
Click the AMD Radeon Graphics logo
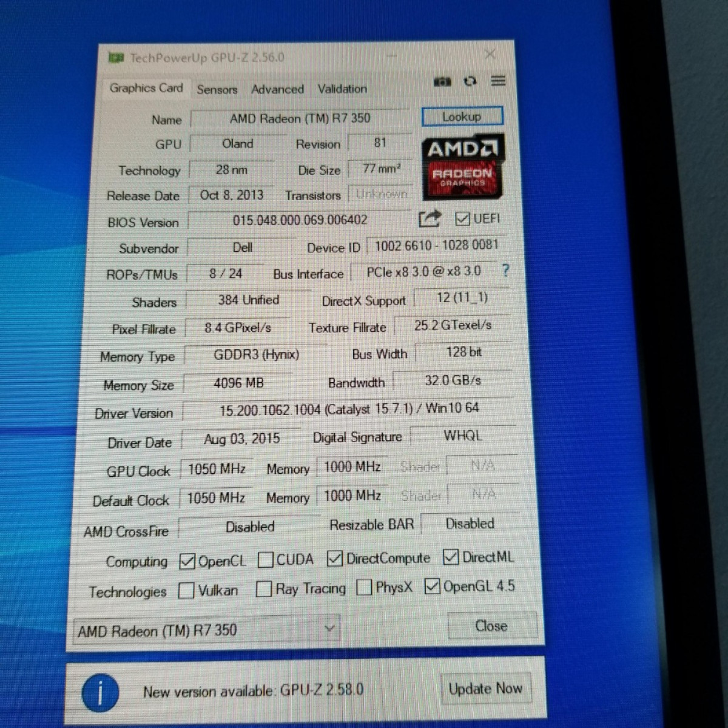462,167
